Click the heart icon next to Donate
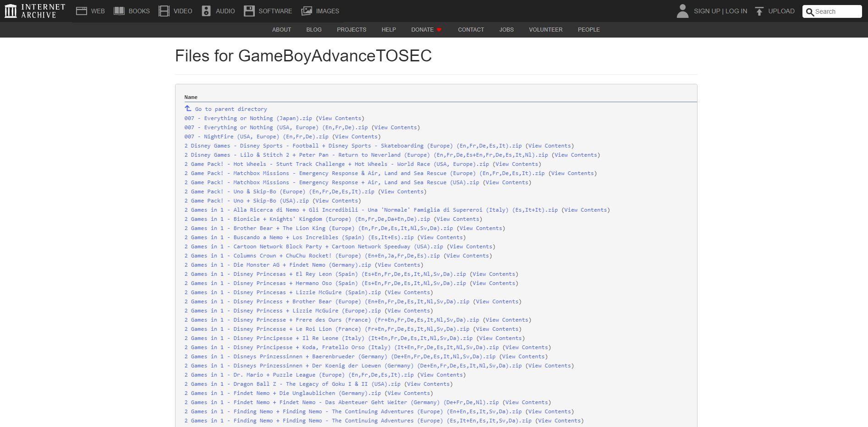 439,29
